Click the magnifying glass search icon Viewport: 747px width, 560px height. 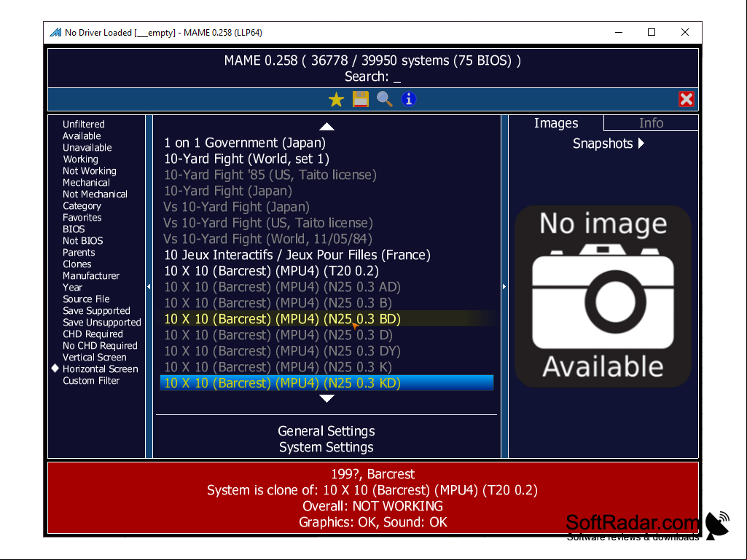pyautogui.click(x=385, y=100)
